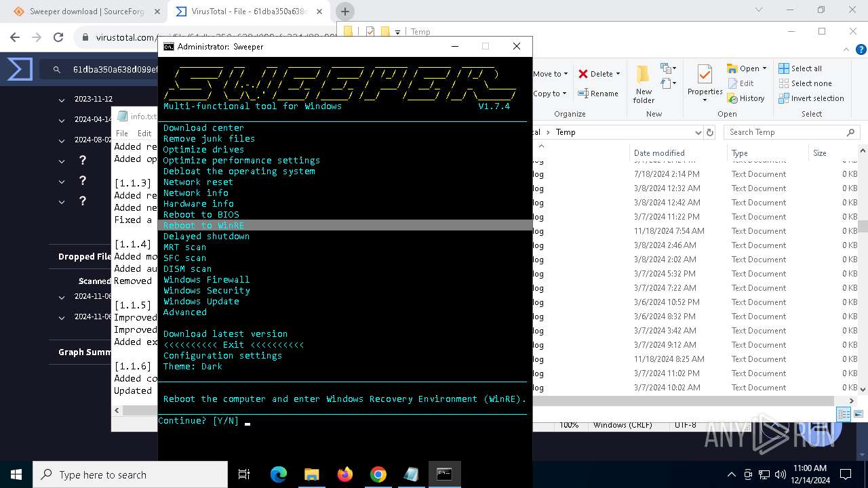This screenshot has height=488, width=868.
Task: Show hidden system tray icons
Action: coord(731,474)
